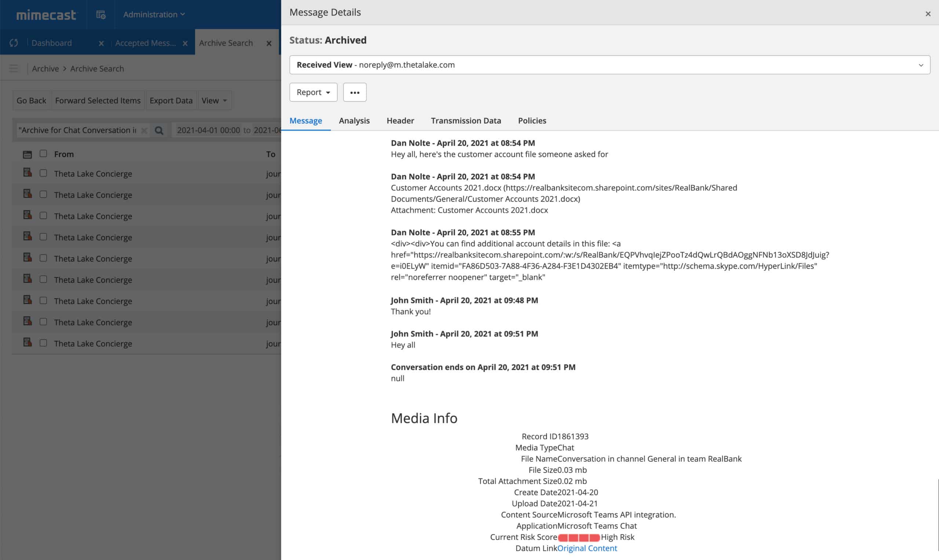Click the Media Info heading

tap(424, 418)
